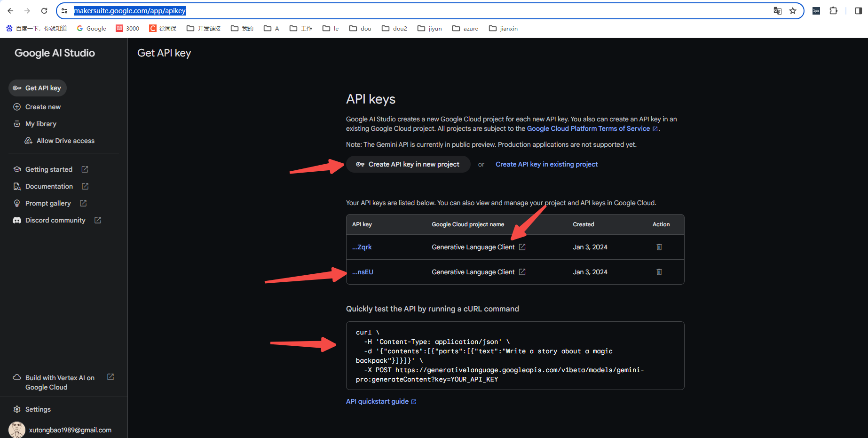Viewport: 868px width, 438px height.
Task: Click external link icon beside Discord community
Action: click(x=98, y=220)
